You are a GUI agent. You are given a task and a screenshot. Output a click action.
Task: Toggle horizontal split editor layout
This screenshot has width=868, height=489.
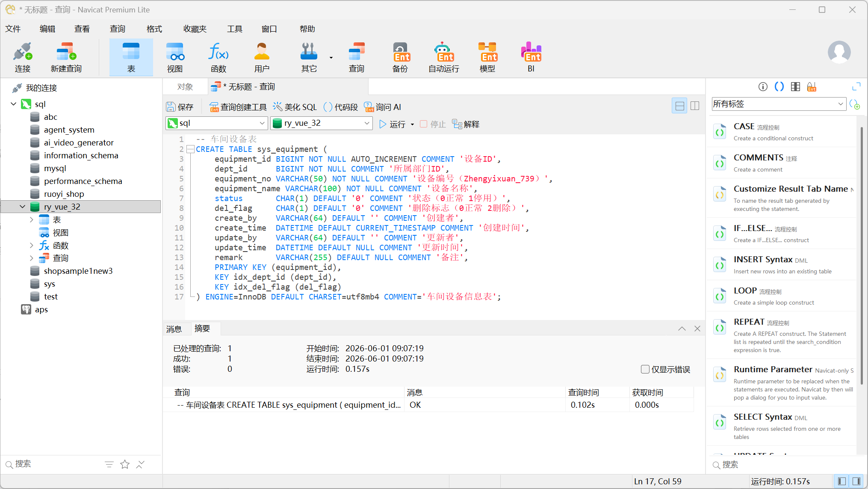coord(679,106)
